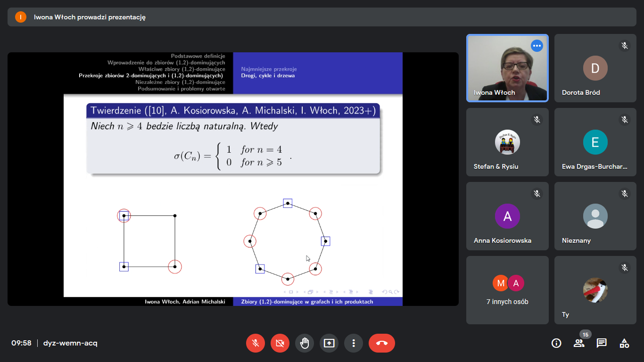Show the participants list
644x362 pixels.
tap(579, 343)
